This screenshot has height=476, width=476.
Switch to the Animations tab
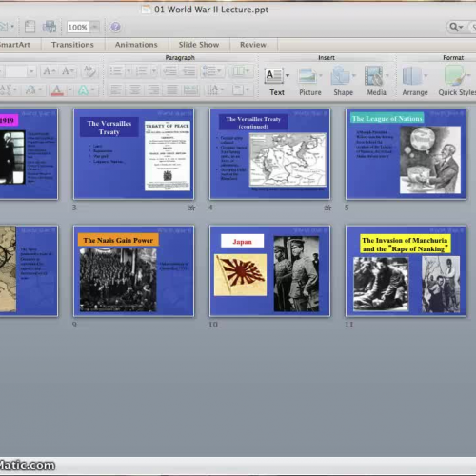(x=136, y=45)
